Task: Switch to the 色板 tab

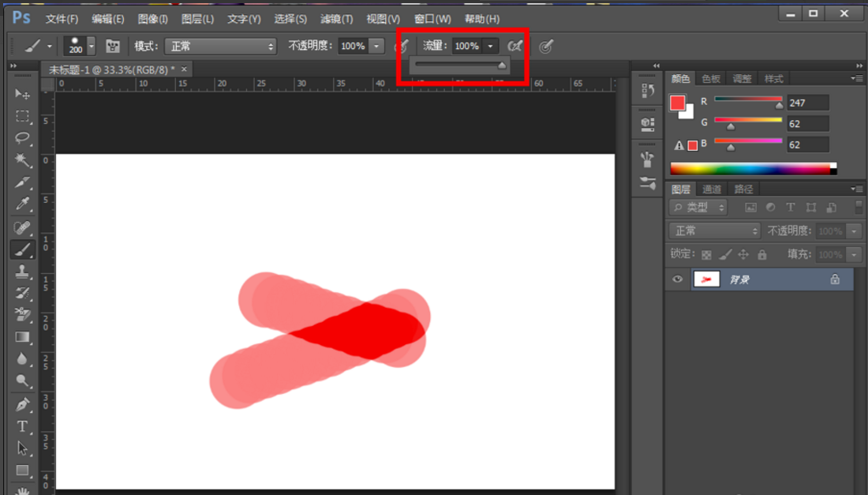Action: point(711,79)
